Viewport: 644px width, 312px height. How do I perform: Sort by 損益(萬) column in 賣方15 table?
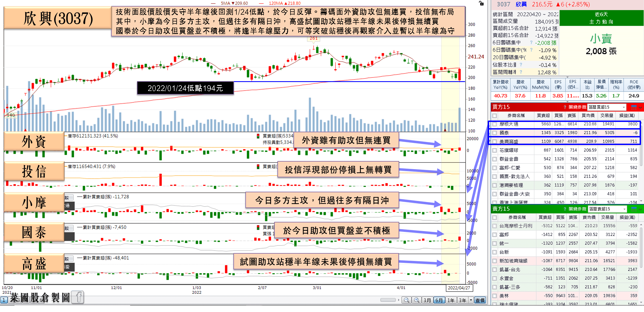[x=627, y=218]
